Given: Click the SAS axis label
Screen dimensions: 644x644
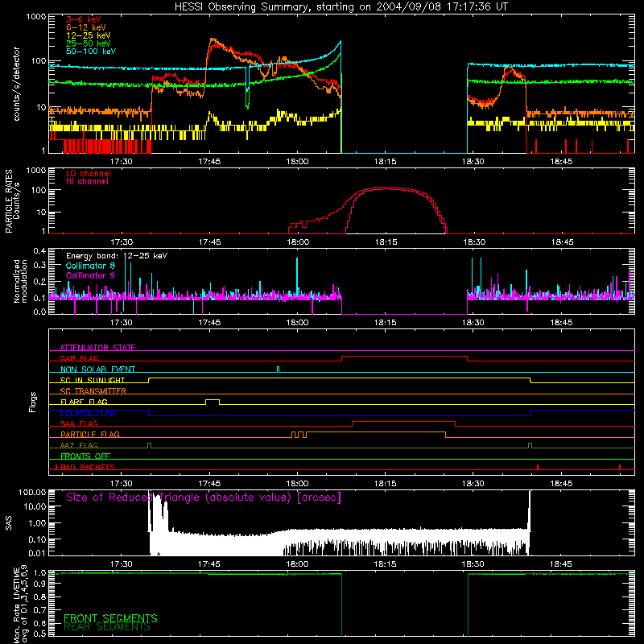Looking at the screenshot, I should click(9, 523).
